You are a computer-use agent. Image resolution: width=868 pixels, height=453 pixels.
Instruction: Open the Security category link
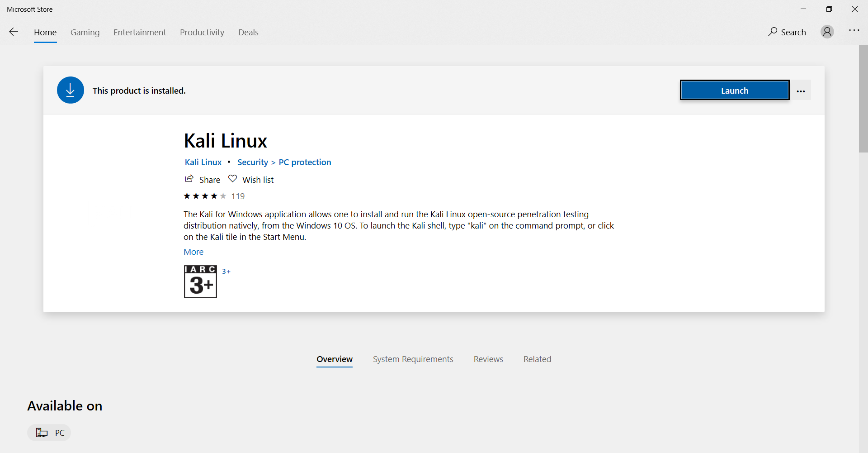(x=253, y=162)
